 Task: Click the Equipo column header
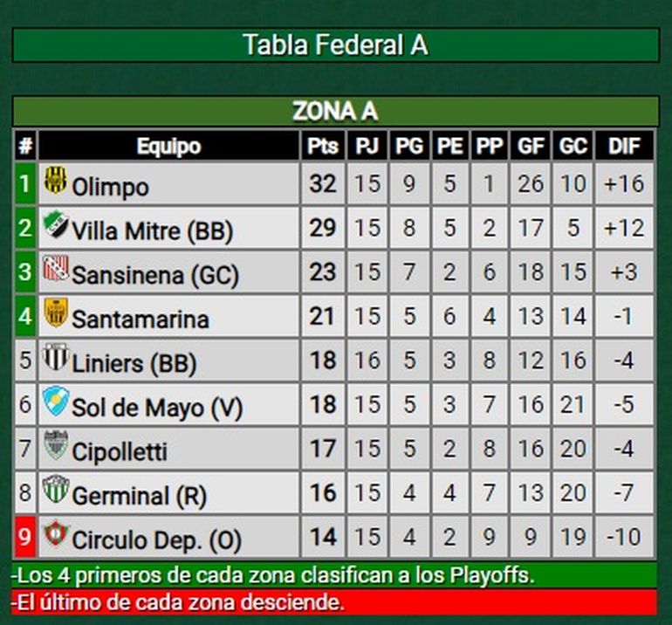click(168, 147)
